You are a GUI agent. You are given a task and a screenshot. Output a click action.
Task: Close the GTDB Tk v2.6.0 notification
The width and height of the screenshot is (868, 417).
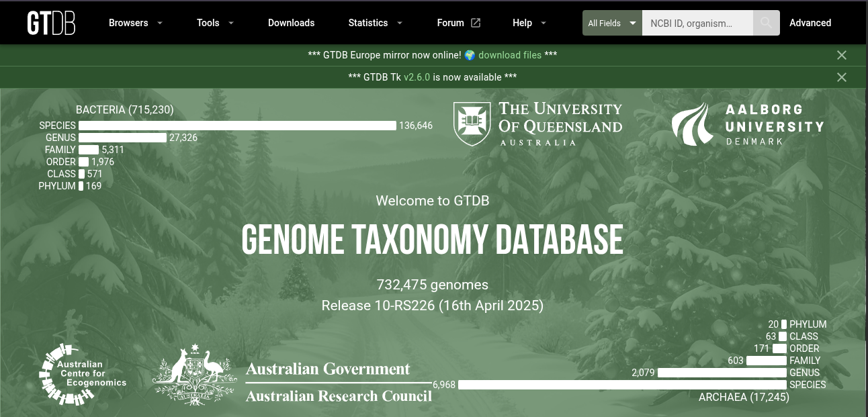[841, 77]
